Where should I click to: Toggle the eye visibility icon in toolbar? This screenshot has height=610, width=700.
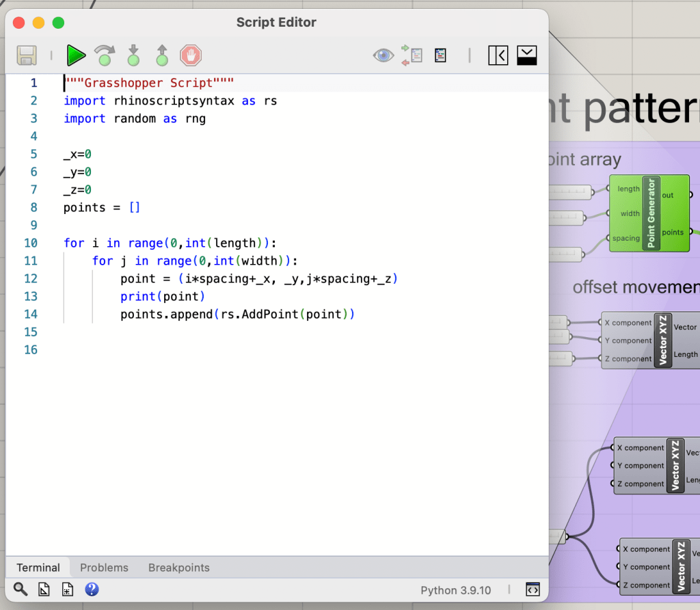coord(383,55)
